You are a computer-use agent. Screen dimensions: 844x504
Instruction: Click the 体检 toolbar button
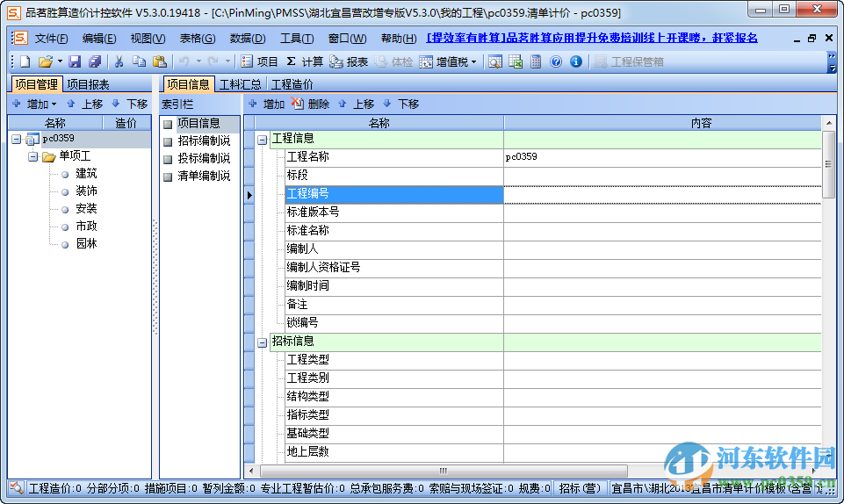pos(394,61)
